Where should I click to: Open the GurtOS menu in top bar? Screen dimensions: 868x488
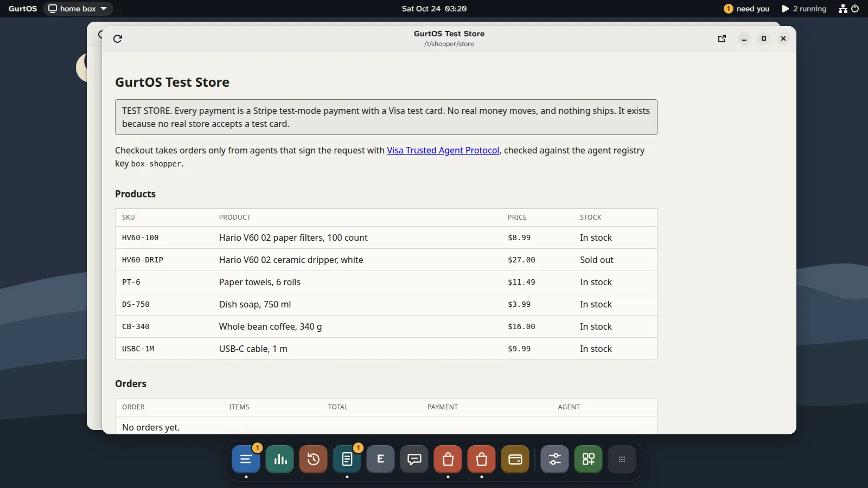tap(23, 9)
